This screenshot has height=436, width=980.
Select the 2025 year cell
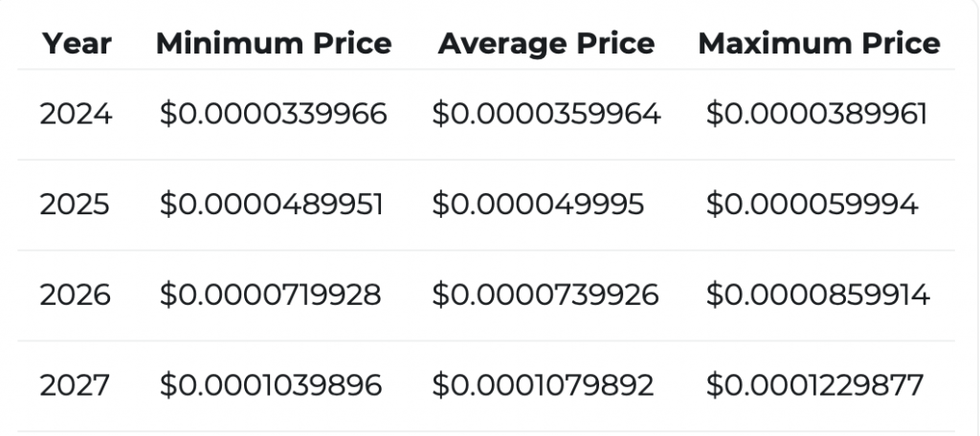point(75,205)
